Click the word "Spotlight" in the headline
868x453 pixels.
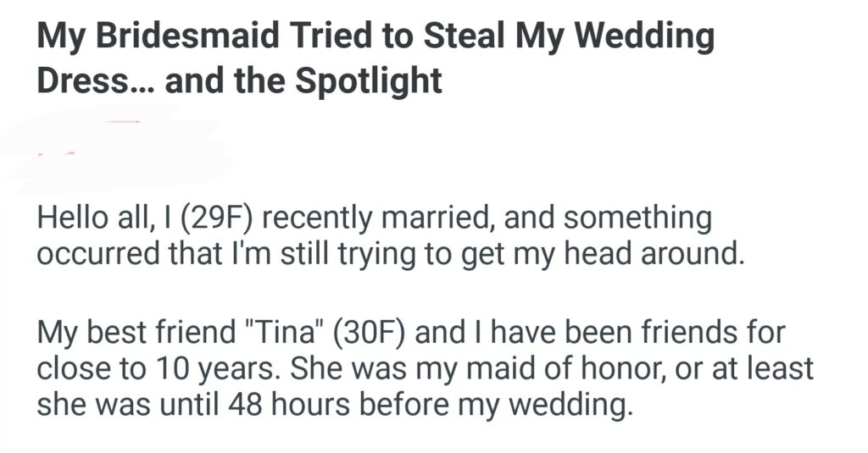point(368,81)
